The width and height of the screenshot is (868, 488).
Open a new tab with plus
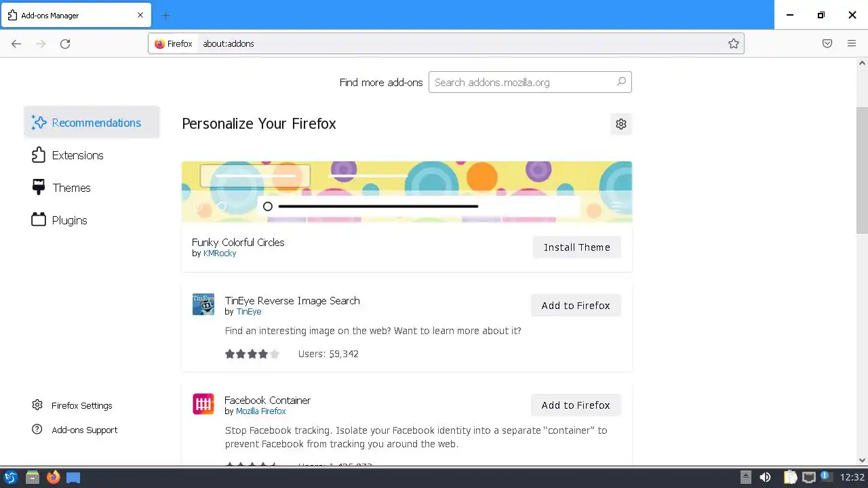tap(166, 15)
